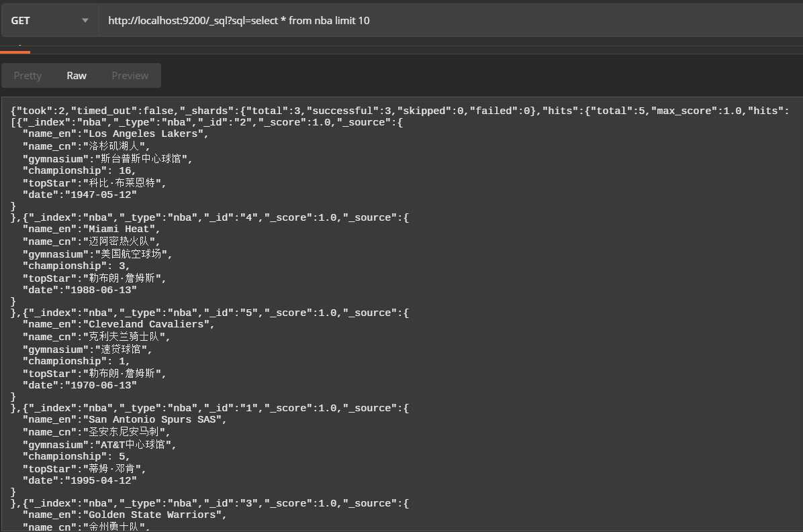The width and height of the screenshot is (803, 532).
Task: Switch to the Pretty view tab
Action: click(x=28, y=76)
